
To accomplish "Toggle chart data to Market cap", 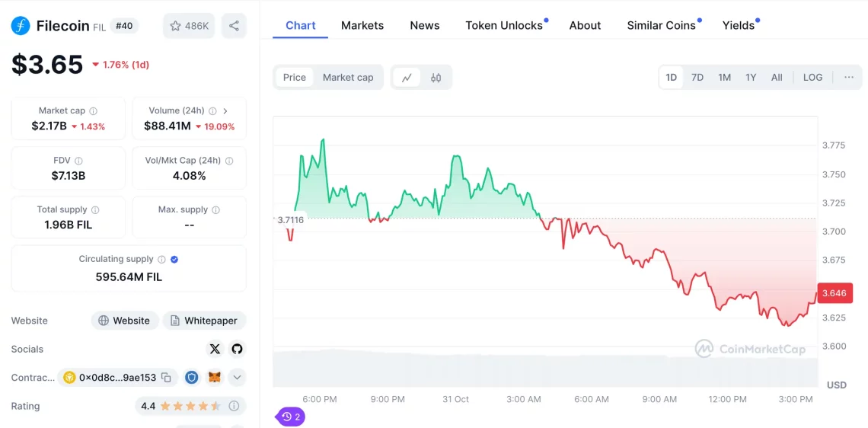I will tap(348, 78).
